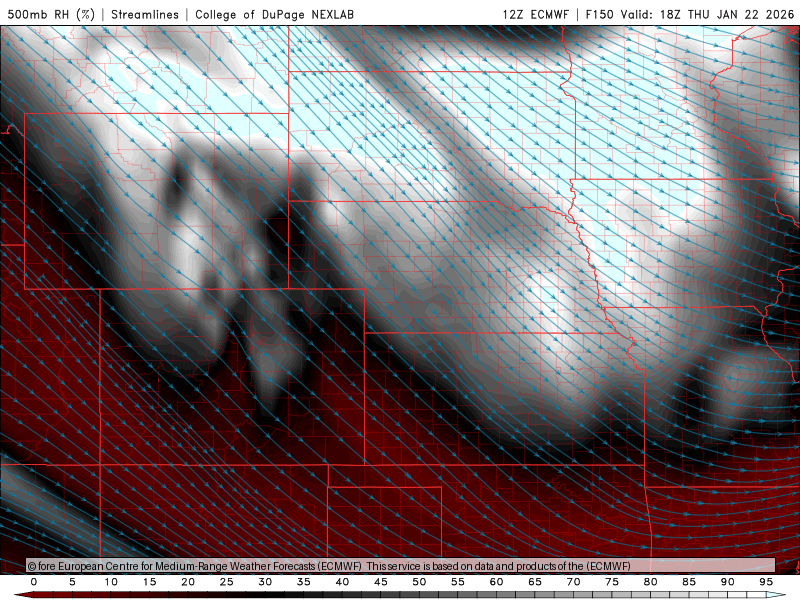This screenshot has height=600, width=800.
Task: Click the colorbar scale label "30"
Action: click(x=265, y=582)
